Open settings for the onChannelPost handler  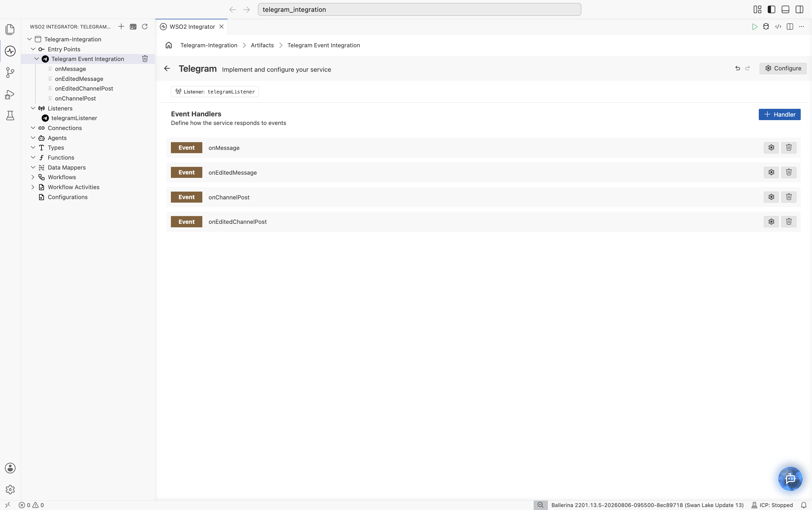point(771,197)
